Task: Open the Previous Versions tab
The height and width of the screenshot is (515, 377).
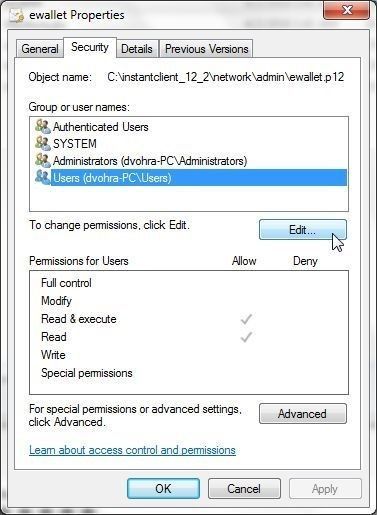Action: tap(206, 49)
